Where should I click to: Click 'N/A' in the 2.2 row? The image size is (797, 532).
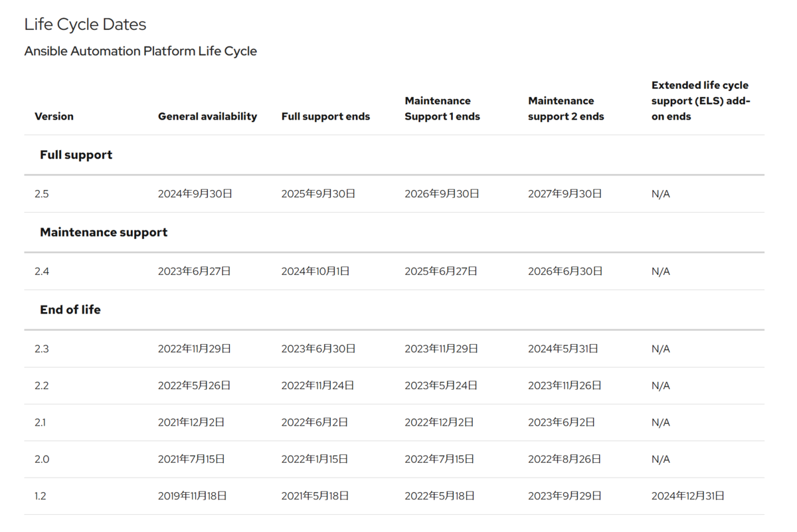coord(661,385)
